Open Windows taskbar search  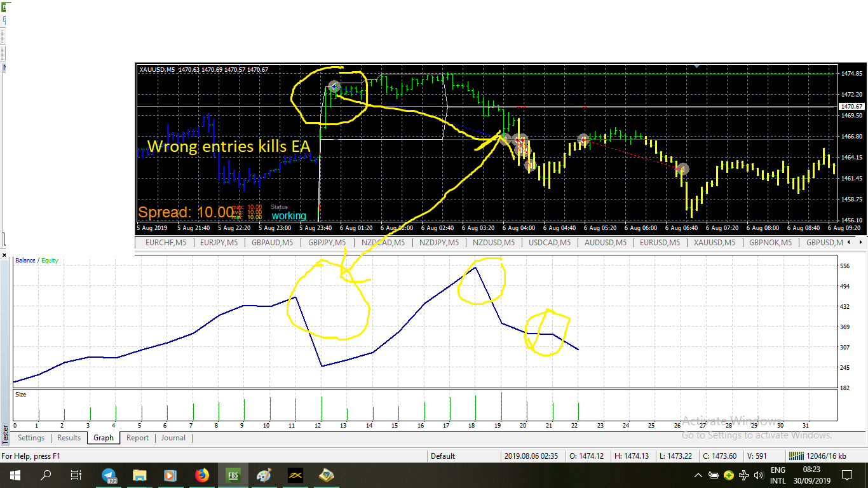point(46,475)
